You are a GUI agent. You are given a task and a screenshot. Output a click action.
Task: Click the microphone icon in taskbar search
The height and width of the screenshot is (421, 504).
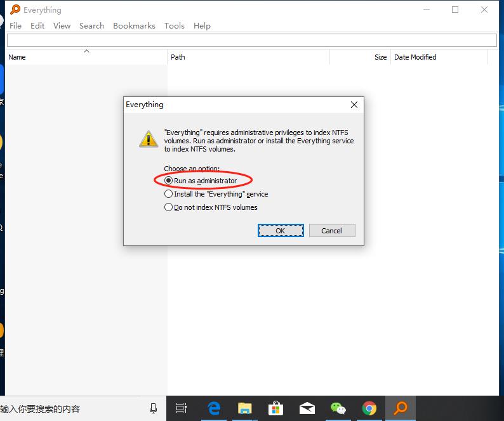[x=154, y=408]
